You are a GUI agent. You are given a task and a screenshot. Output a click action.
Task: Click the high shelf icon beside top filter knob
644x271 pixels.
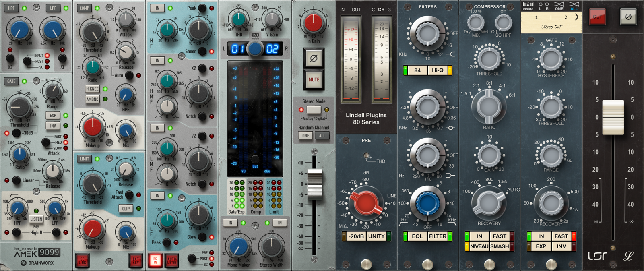[450, 54]
